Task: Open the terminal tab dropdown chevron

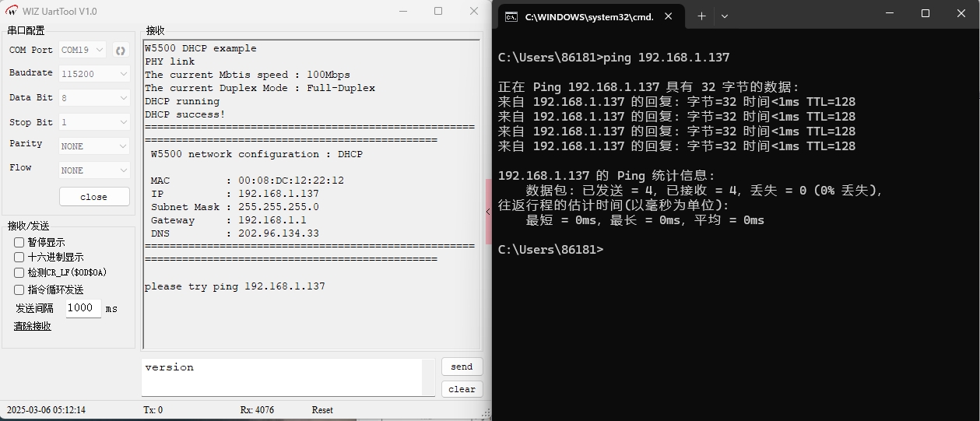Action: coord(725,16)
